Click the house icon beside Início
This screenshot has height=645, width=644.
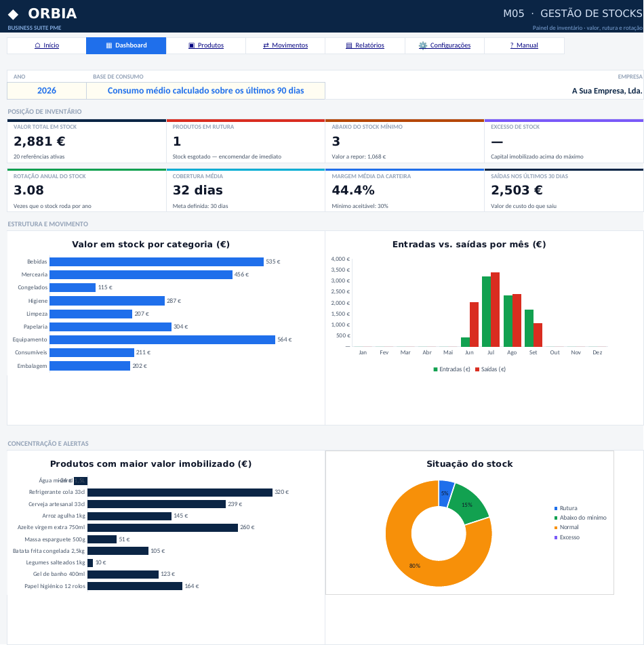click(x=38, y=45)
